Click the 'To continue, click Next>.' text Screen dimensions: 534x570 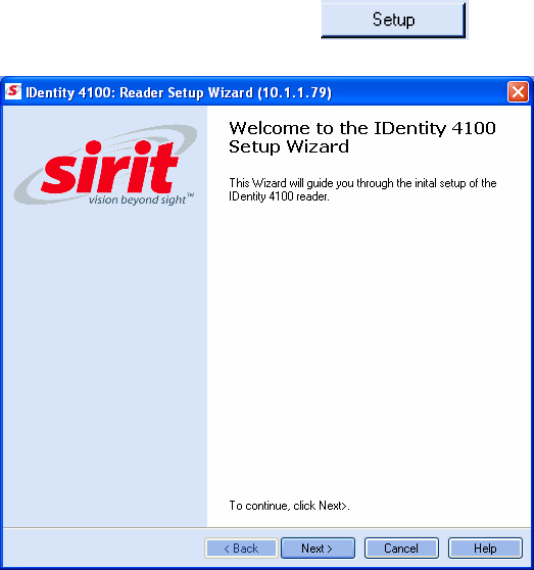pyautogui.click(x=289, y=506)
